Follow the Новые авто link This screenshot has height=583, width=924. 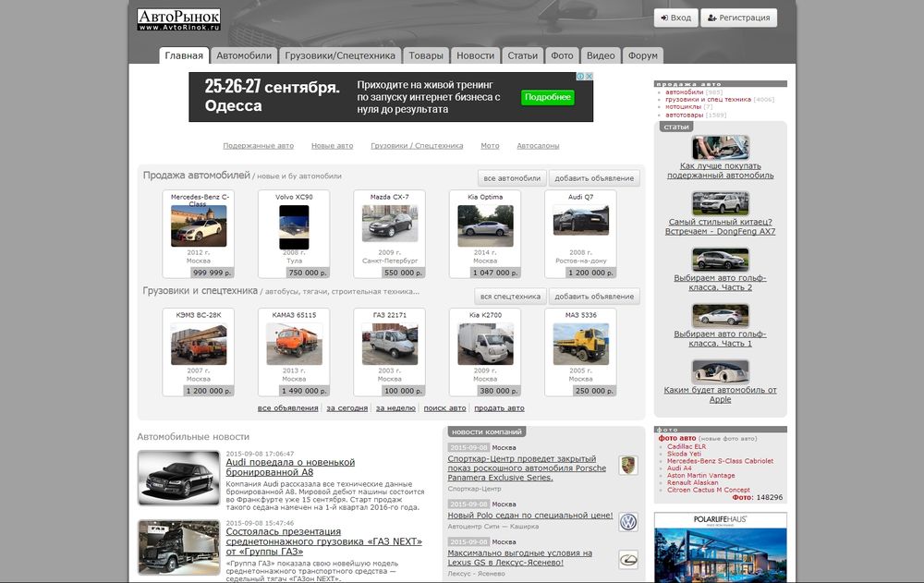coord(332,146)
